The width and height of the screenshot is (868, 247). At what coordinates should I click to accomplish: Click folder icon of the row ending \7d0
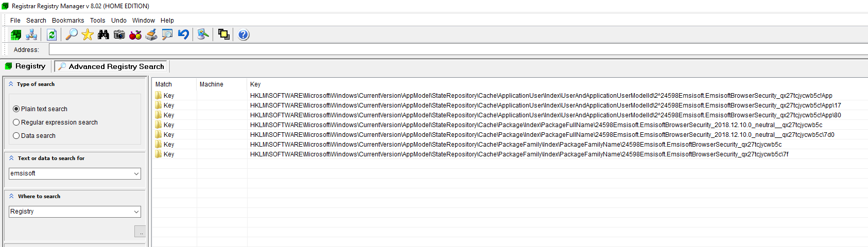coord(159,134)
